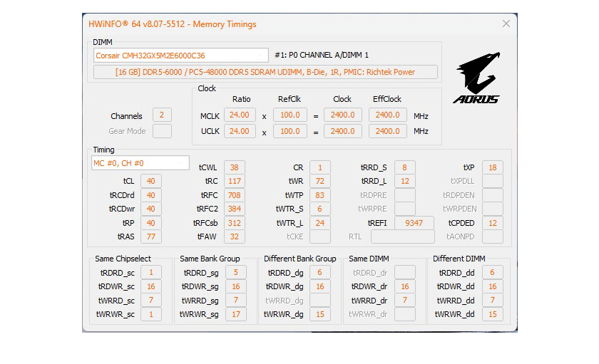The height and width of the screenshot is (364, 599).
Task: Click the DDR5-6000 module description bar
Action: point(265,72)
